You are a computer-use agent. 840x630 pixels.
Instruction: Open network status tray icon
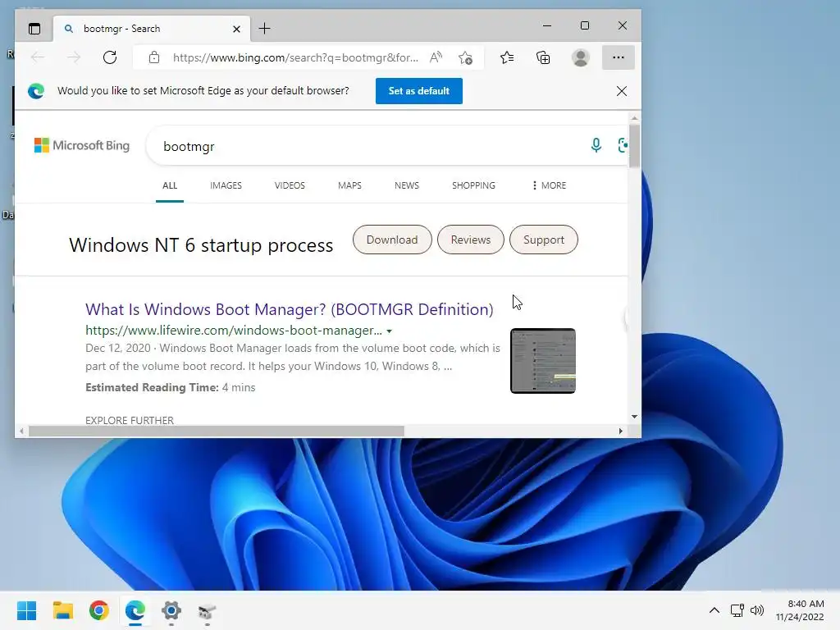(x=737, y=610)
